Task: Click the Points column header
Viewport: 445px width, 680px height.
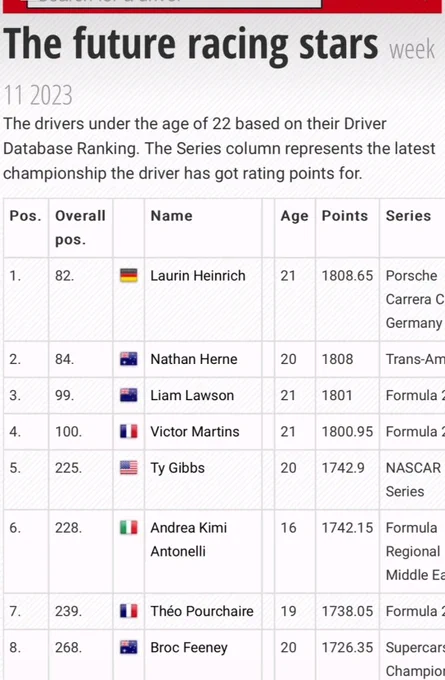Action: coord(345,216)
